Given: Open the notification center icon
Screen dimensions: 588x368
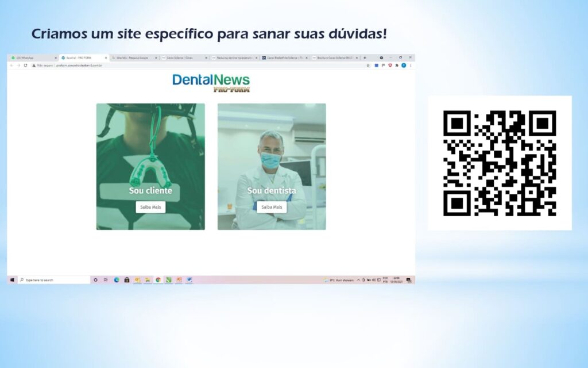Looking at the screenshot, I should pos(409,280).
